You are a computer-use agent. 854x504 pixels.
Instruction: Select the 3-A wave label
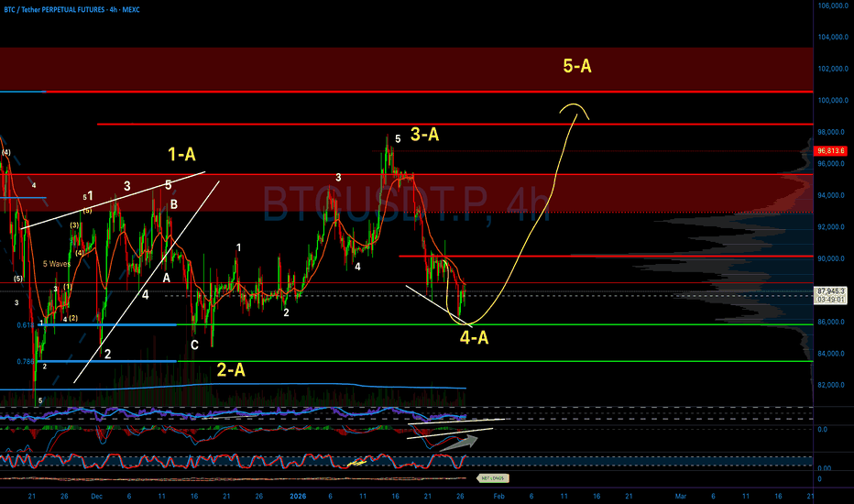[x=424, y=134]
